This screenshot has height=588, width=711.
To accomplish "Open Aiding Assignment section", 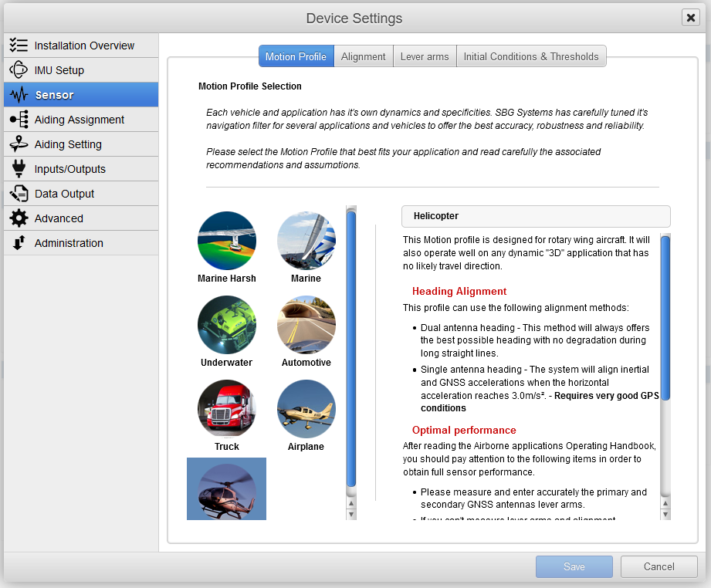I will tap(81, 120).
